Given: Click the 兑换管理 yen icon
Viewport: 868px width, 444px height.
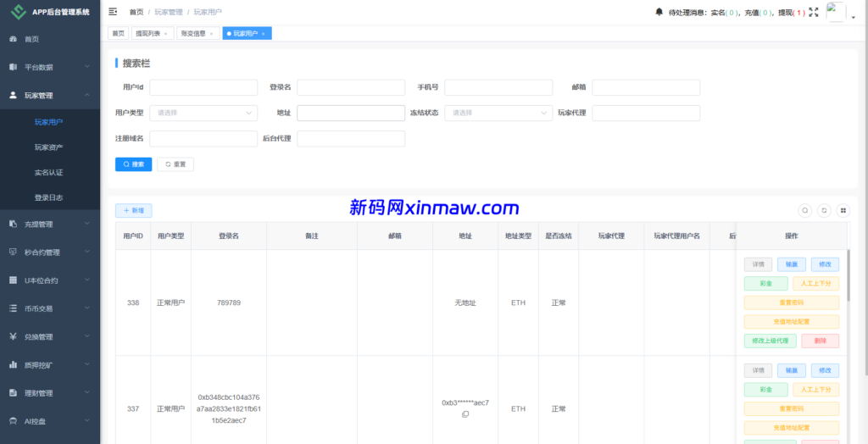Looking at the screenshot, I should (x=14, y=336).
